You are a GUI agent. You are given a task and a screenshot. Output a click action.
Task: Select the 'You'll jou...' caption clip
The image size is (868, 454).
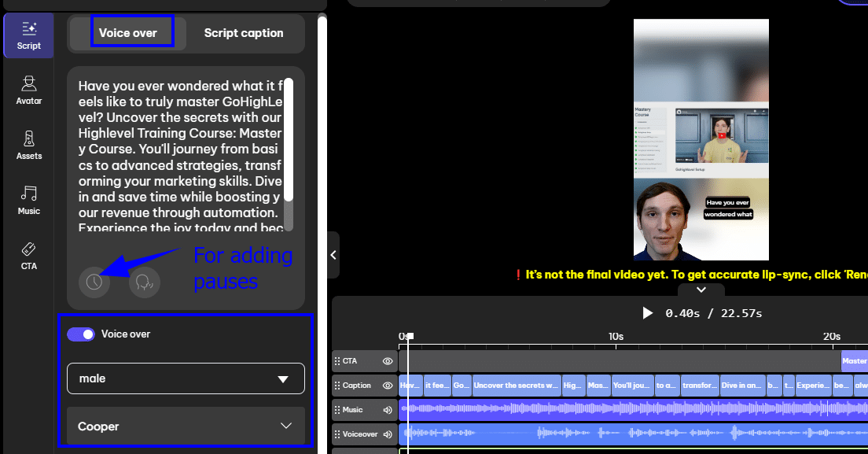pos(632,386)
